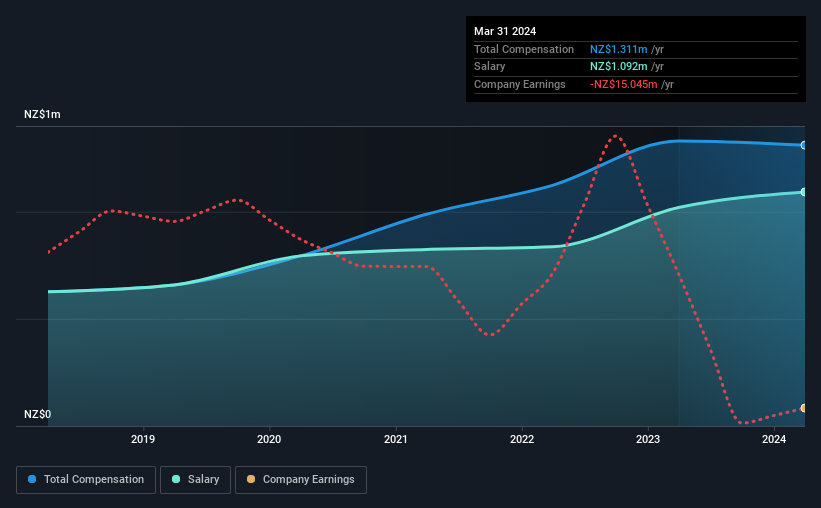Click the Mar 31 2024 tooltip date
The height and width of the screenshot is (508, 821).
[x=505, y=31]
